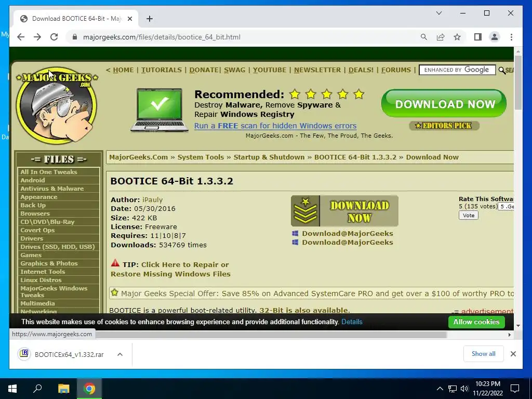Open File Explorer from taskbar
The width and height of the screenshot is (532, 399).
coord(63,389)
